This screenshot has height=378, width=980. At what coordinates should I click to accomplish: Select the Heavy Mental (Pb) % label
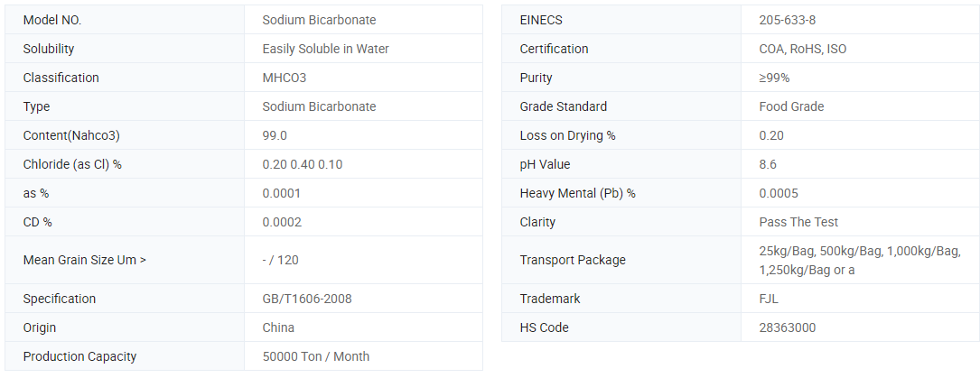[577, 193]
